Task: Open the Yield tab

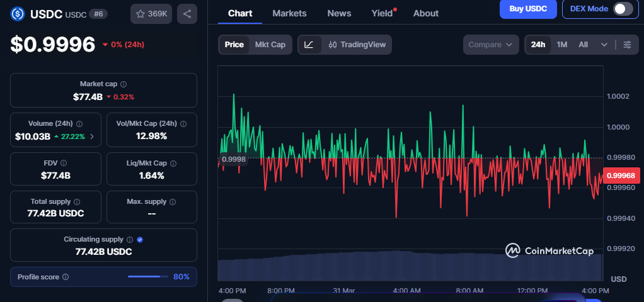Action: [382, 13]
